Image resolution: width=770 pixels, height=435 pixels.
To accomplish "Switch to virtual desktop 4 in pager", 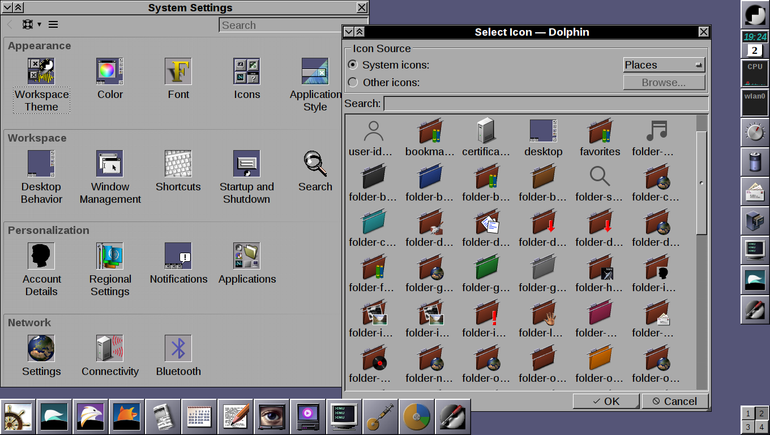I will tap(761, 427).
